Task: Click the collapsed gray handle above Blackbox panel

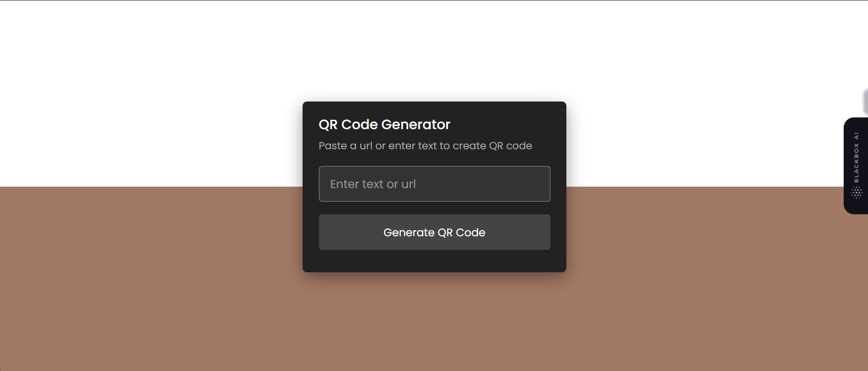Action: pos(864,101)
